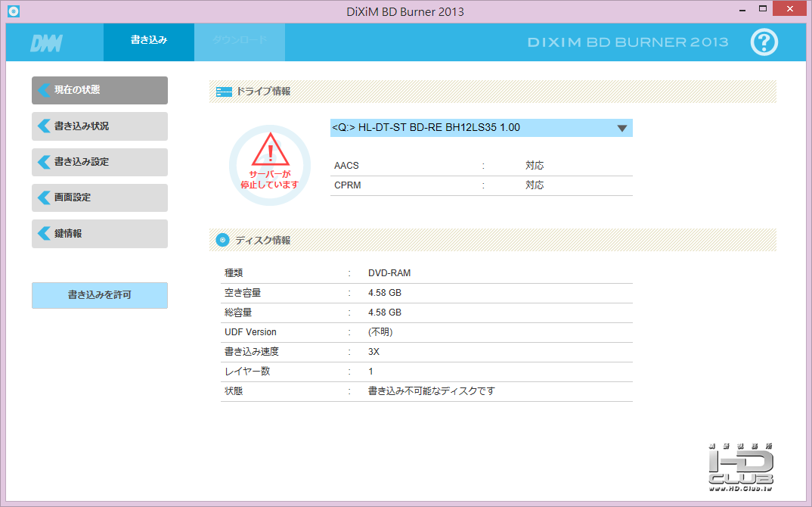This screenshot has width=812, height=507.
Task: Click the CPRM row label
Action: [x=348, y=185]
